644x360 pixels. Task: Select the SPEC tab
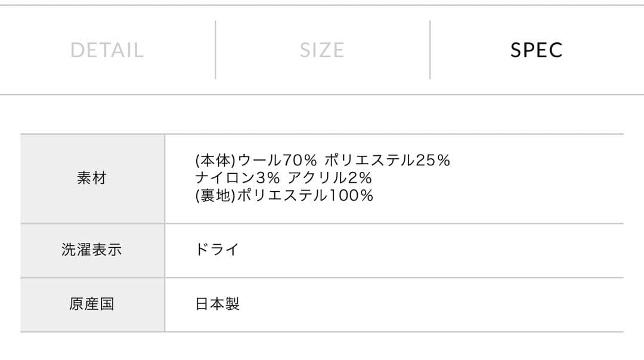536,50
